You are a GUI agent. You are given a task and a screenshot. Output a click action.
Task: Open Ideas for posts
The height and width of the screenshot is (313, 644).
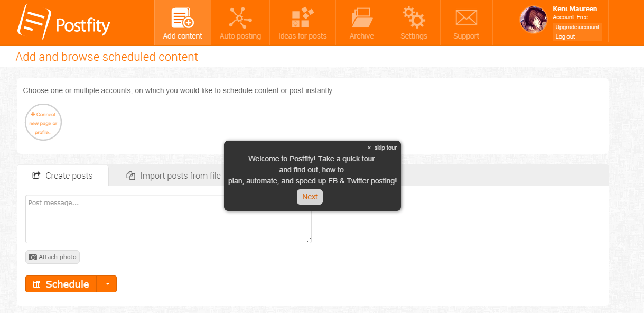[x=303, y=23]
